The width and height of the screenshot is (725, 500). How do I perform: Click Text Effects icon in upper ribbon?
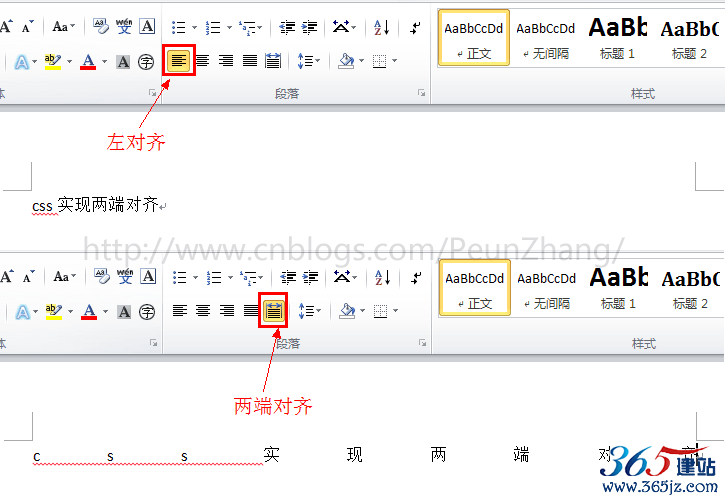point(22,62)
